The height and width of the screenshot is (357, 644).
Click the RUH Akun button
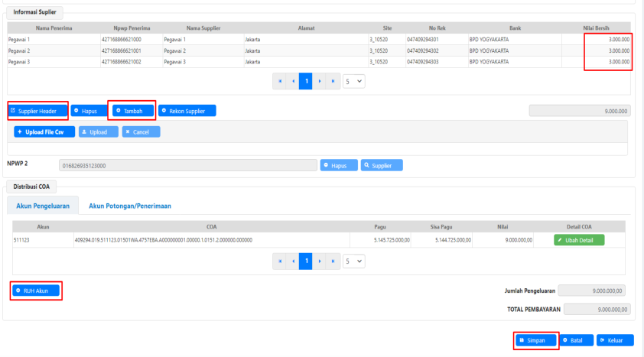[36, 290]
